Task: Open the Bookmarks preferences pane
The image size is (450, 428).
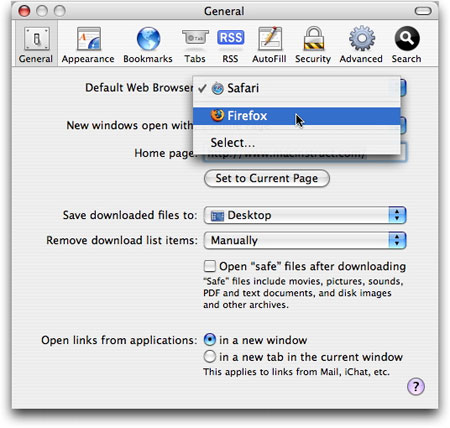Action: click(148, 45)
